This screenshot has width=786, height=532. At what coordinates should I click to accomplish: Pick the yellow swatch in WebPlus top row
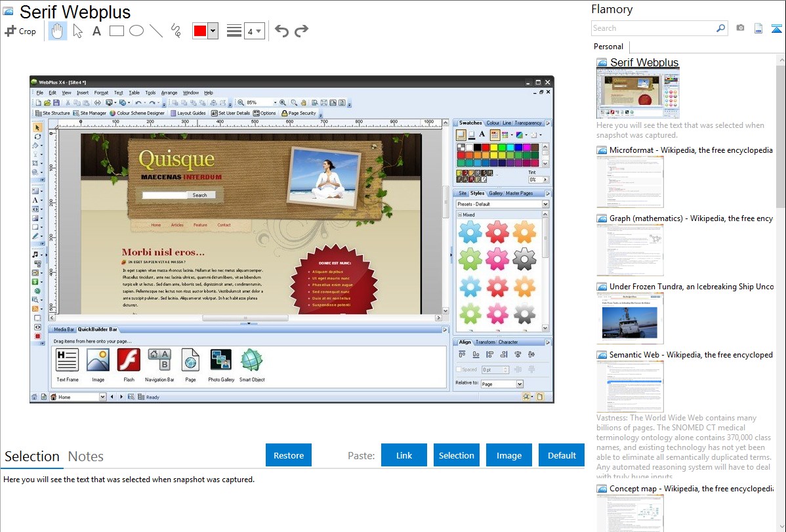point(494,148)
